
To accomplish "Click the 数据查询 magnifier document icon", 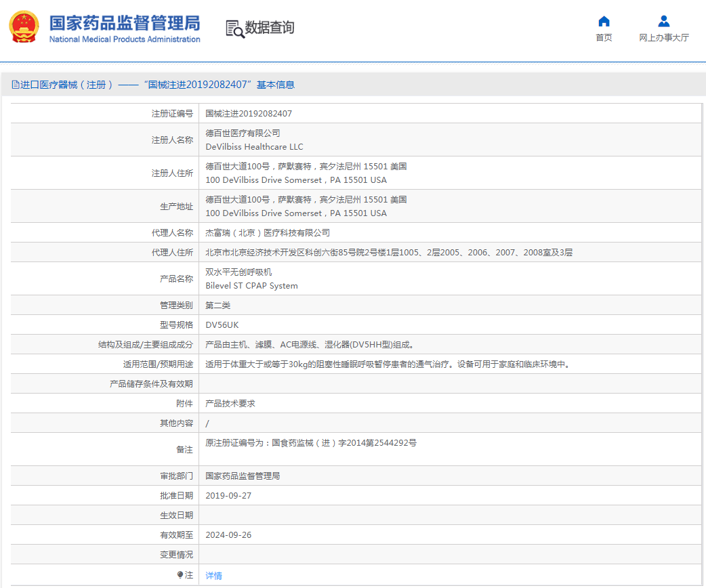I will coord(234,28).
